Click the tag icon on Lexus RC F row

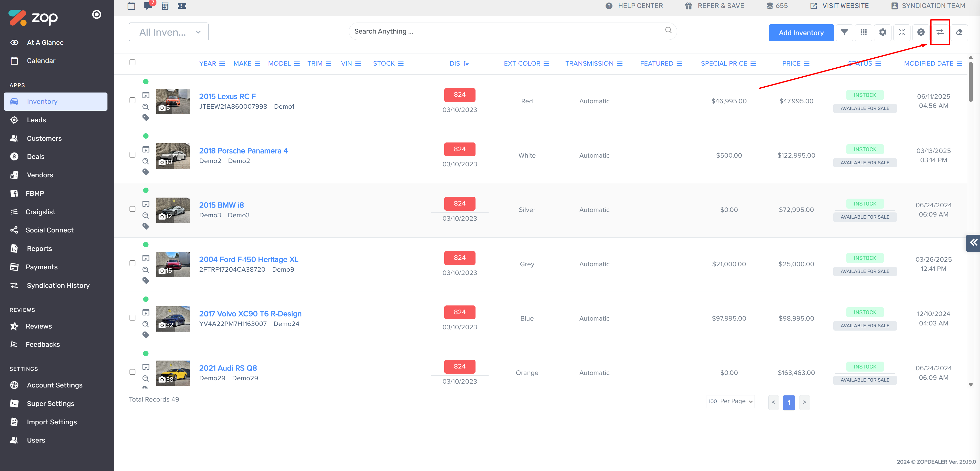(146, 118)
